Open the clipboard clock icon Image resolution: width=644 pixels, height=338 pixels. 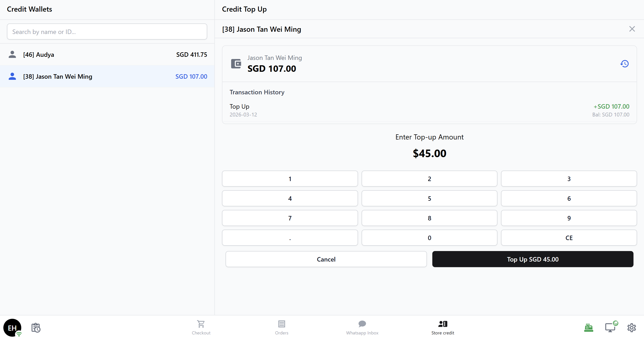click(x=36, y=327)
